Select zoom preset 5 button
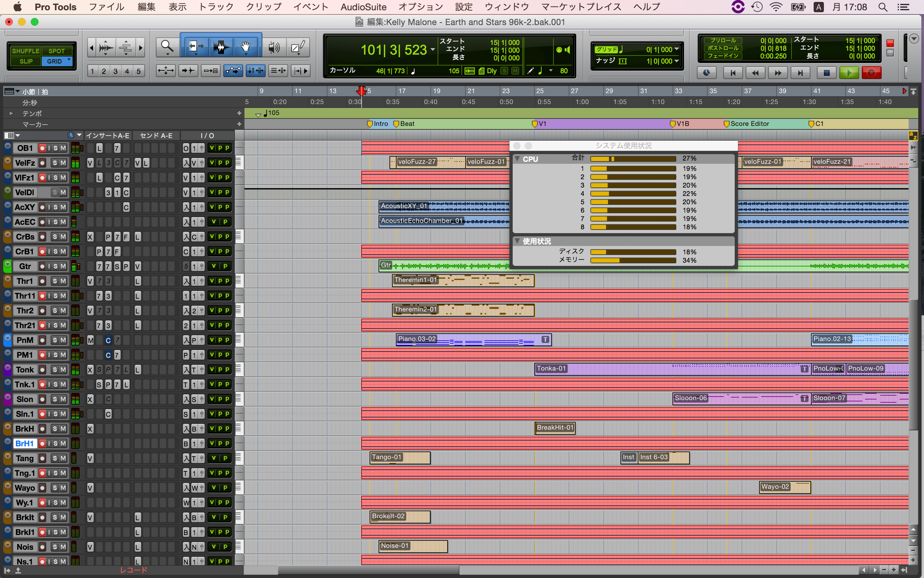Viewport: 924px width, 578px height. pos(139,71)
